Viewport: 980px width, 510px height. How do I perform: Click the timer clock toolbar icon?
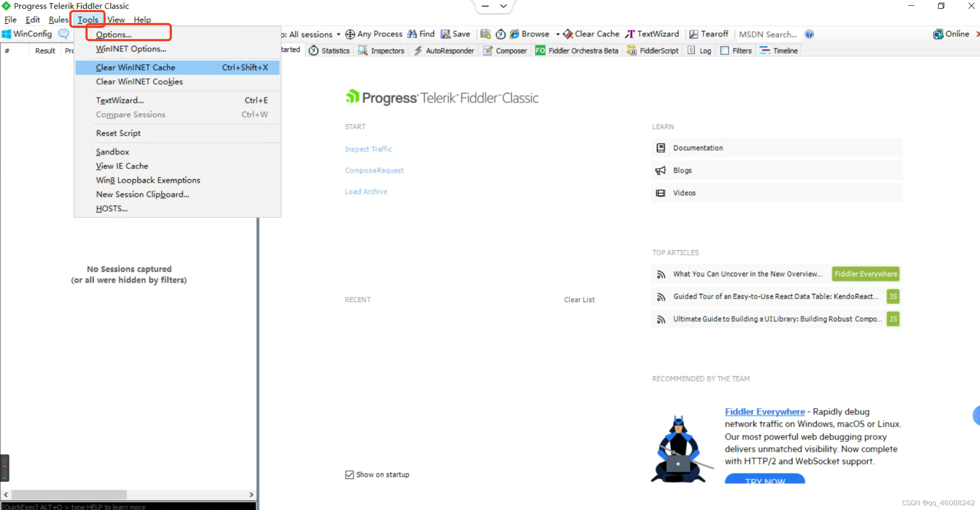(x=500, y=34)
